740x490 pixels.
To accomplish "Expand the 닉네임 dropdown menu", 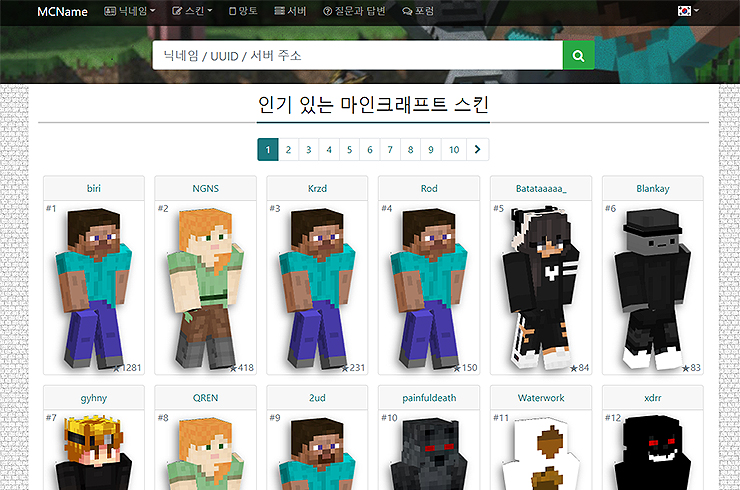I will (129, 11).
